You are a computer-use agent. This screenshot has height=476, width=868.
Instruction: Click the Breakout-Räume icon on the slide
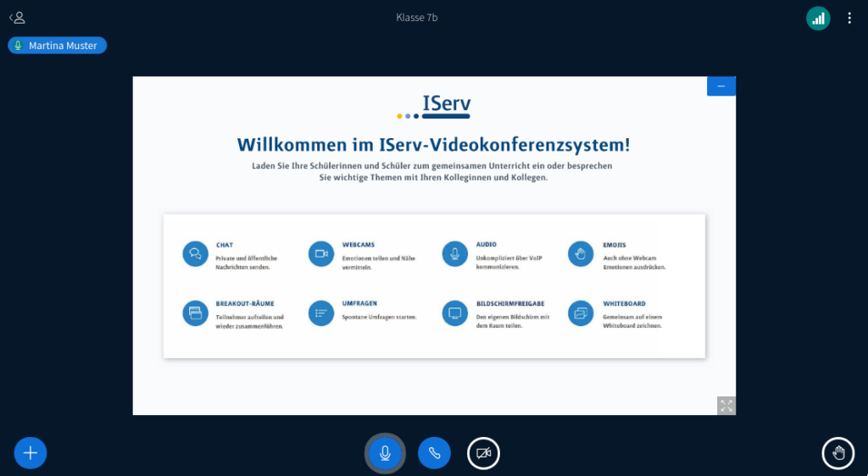pos(196,313)
